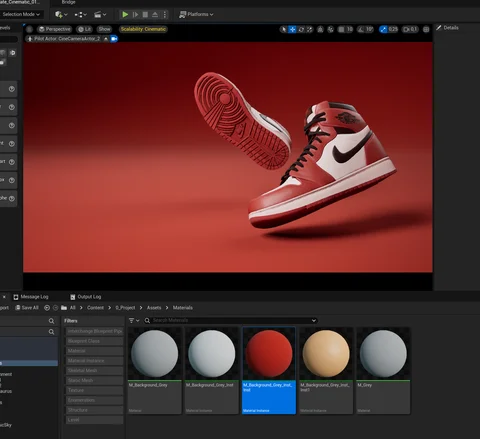Click the Stop simulation square button
The width and height of the screenshot is (480, 439).
145,14
